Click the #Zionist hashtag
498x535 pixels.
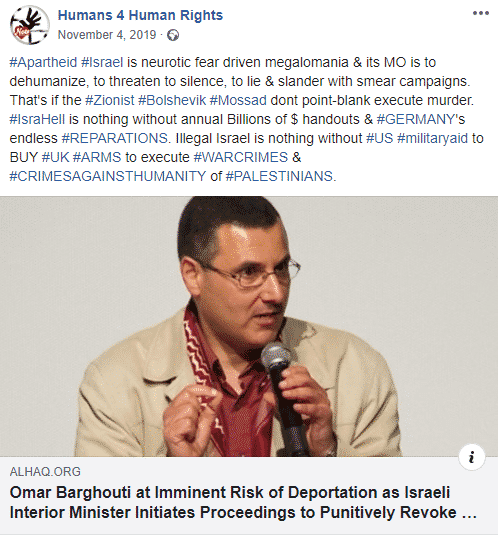coord(109,100)
